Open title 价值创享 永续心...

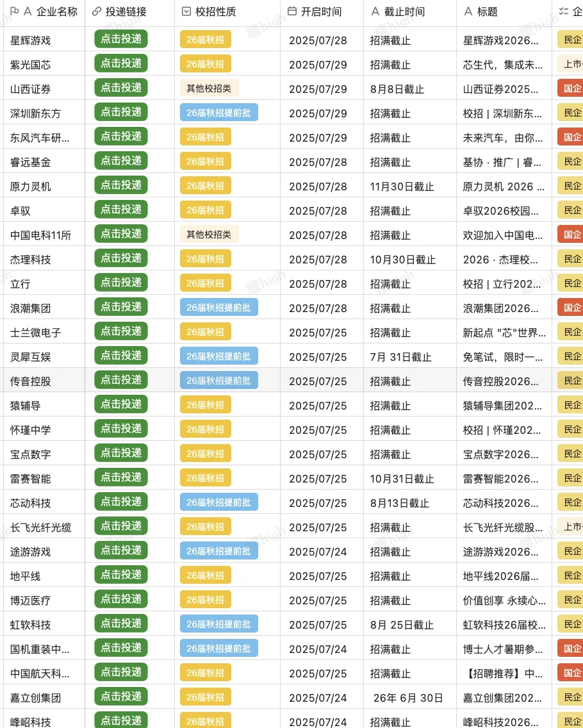pos(504,600)
